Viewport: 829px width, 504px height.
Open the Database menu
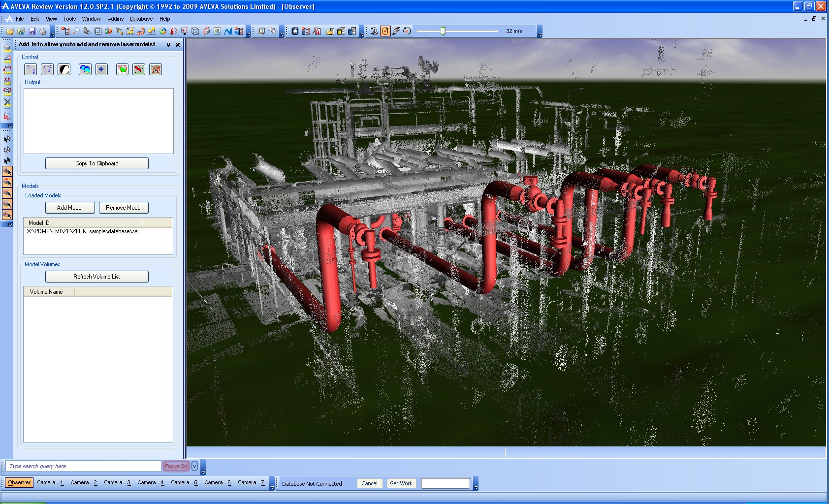(x=141, y=19)
